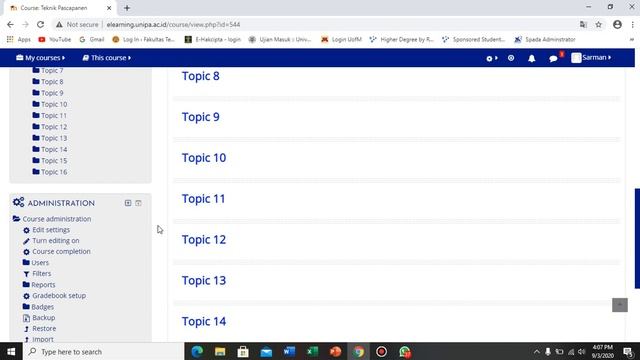Open the Mail app from taskbar
The image size is (640, 360).
[x=266, y=351]
